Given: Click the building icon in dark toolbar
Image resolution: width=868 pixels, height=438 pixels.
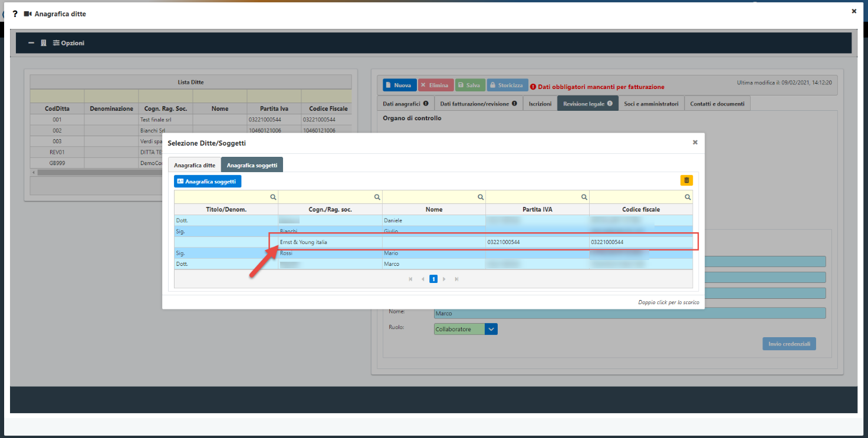Looking at the screenshot, I should [44, 43].
